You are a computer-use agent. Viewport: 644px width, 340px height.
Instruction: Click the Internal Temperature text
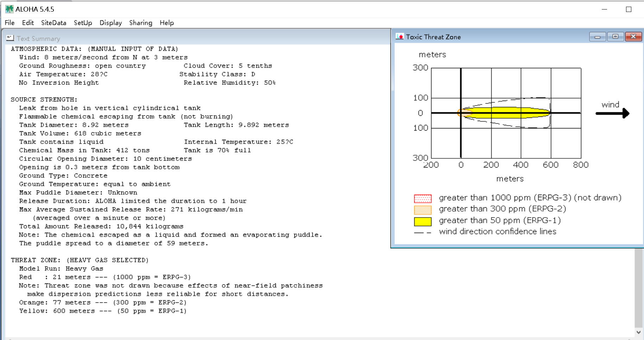coord(238,142)
